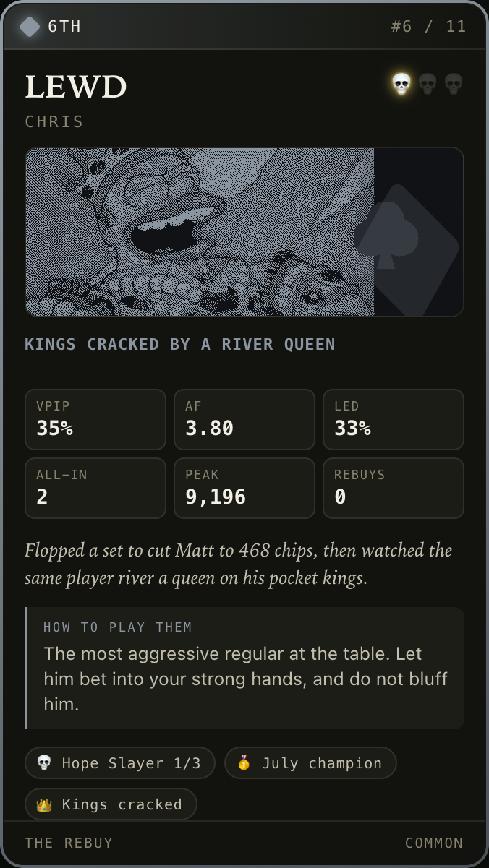
Task: Select the LED 33% stat tile
Action: [x=394, y=420]
